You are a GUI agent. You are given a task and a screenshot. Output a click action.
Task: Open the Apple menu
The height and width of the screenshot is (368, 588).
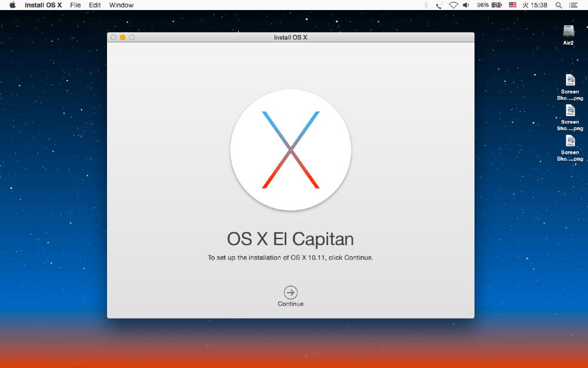(x=12, y=5)
